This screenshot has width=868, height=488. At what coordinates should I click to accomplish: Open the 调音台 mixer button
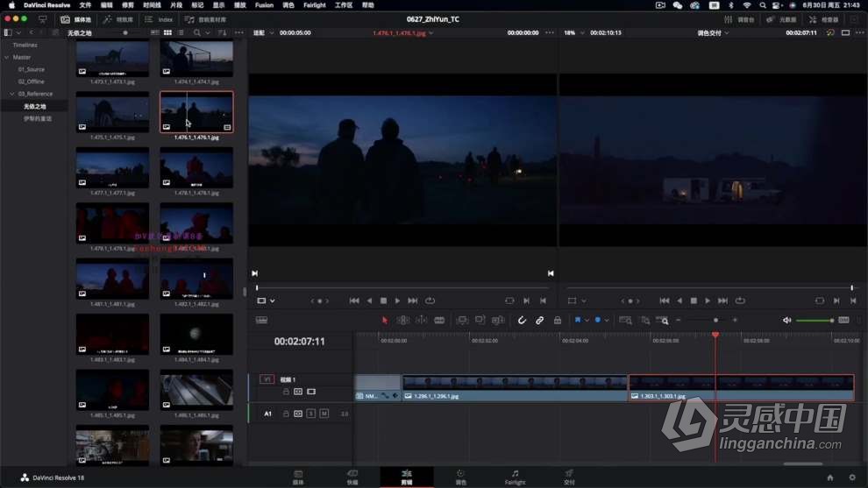739,19
